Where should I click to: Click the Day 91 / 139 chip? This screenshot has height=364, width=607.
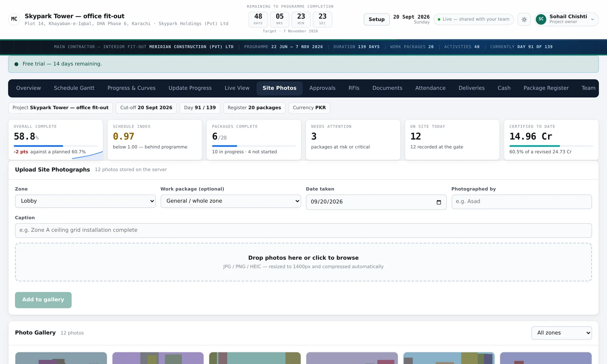pos(200,108)
